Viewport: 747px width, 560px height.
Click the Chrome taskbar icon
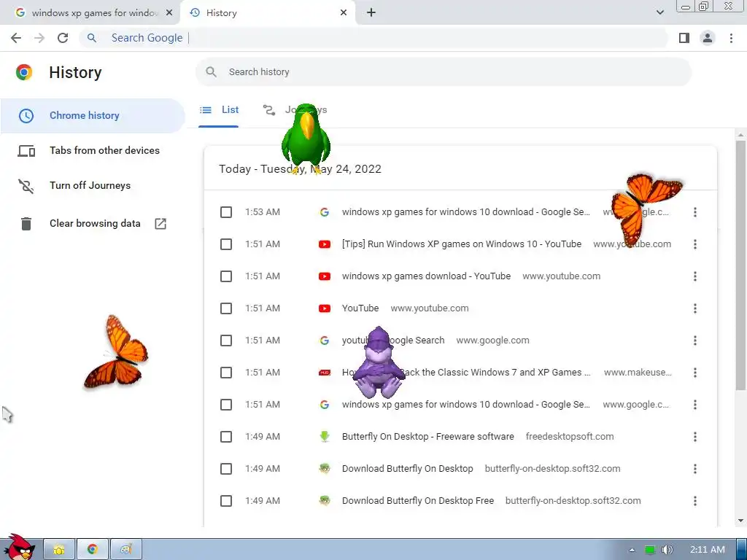pos(93,550)
